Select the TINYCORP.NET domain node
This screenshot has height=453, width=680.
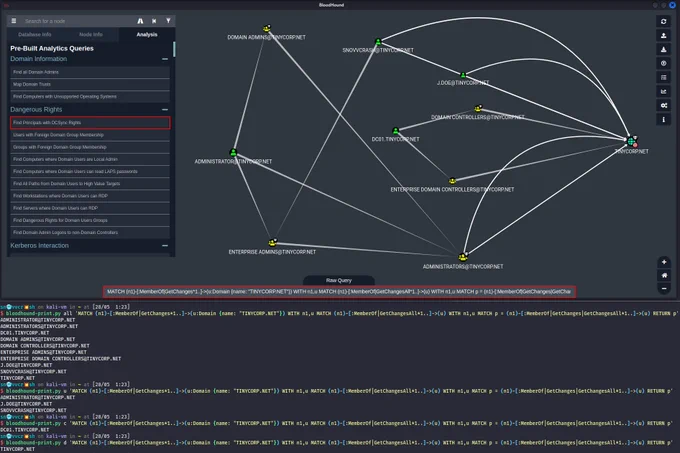(x=632, y=141)
